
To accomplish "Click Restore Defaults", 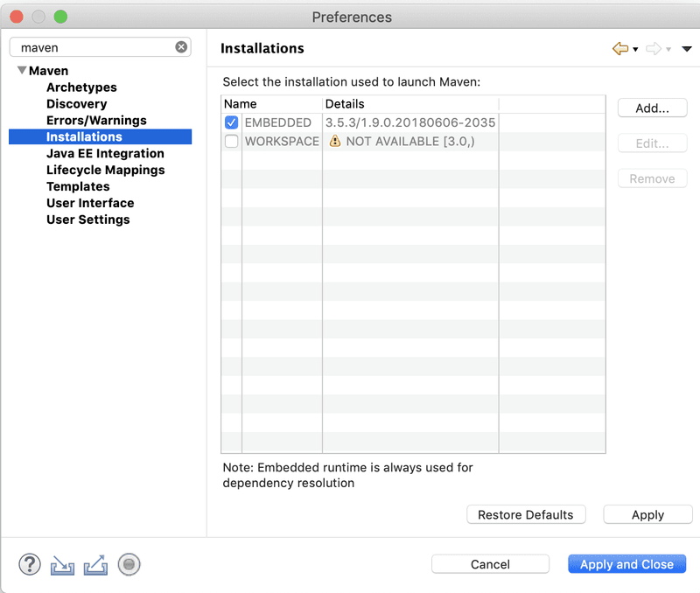I will click(x=526, y=514).
